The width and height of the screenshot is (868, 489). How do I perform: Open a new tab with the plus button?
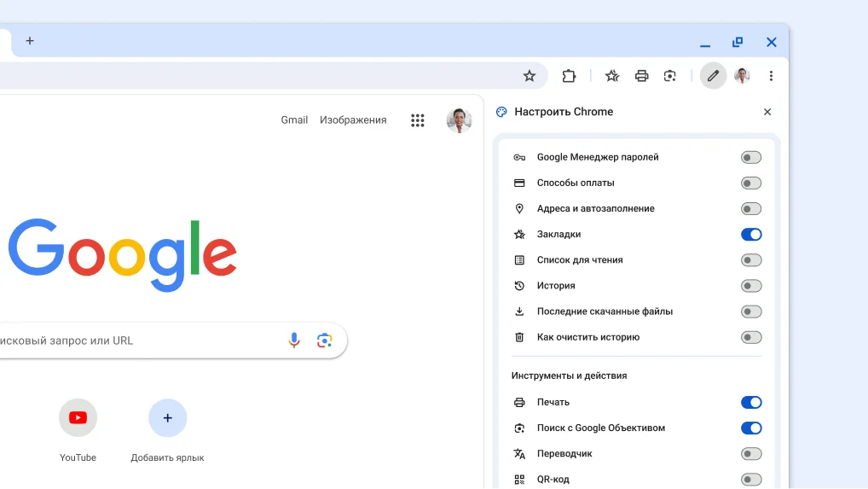[30, 41]
